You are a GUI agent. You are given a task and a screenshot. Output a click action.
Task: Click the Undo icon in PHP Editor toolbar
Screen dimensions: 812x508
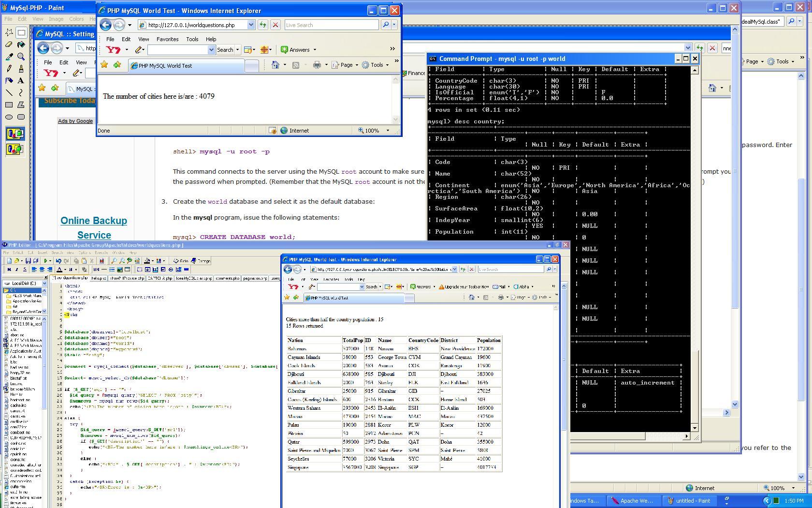(x=59, y=261)
